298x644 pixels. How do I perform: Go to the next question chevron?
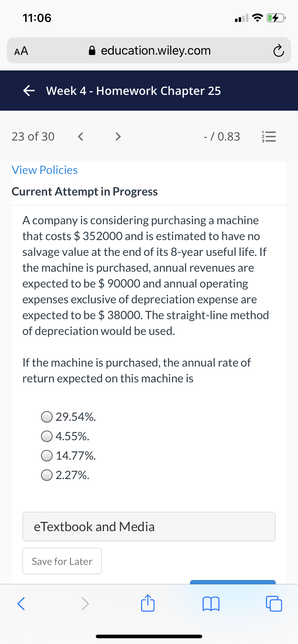coord(118,137)
